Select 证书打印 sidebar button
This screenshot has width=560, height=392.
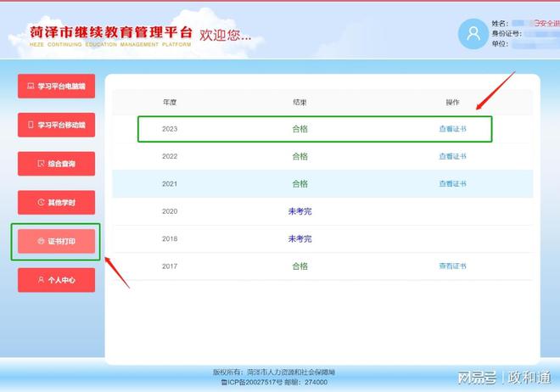(57, 241)
